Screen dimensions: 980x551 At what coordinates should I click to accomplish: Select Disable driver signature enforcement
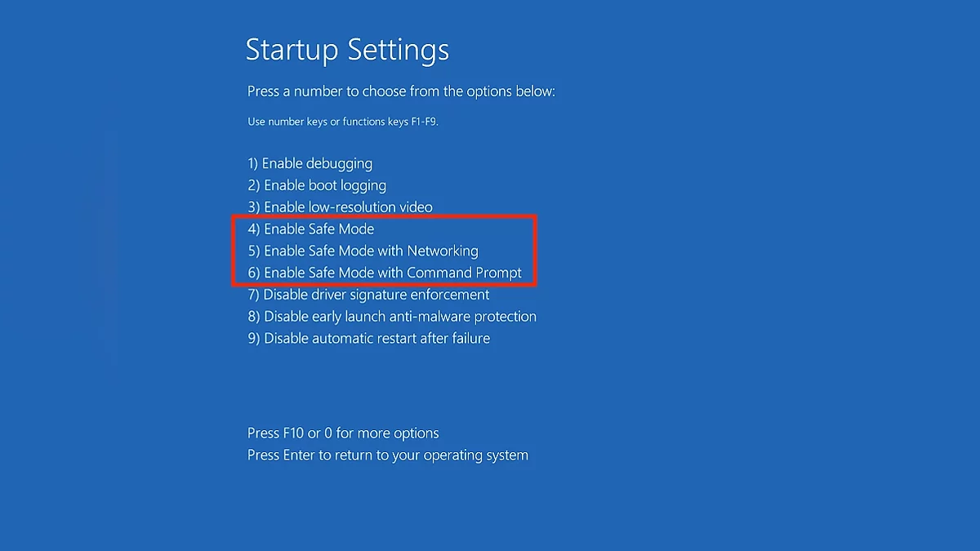click(368, 295)
